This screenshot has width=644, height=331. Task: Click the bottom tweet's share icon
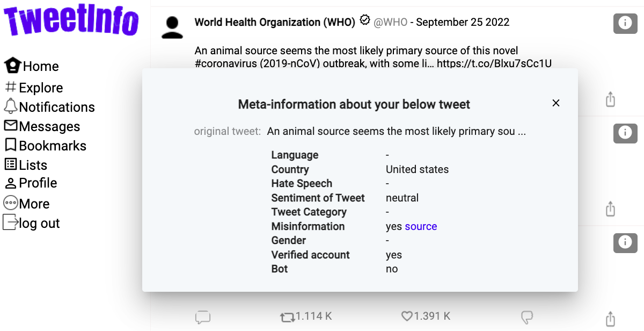click(610, 318)
